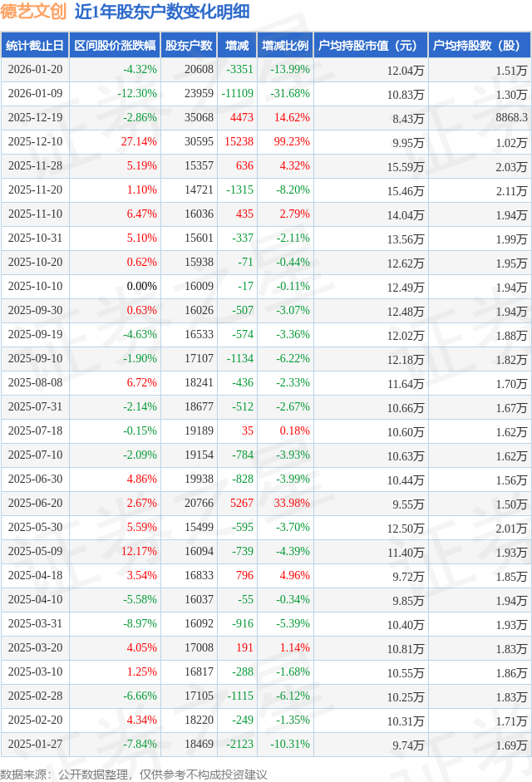The image size is (532, 782).
Task: Click the 股东户数 column header
Action: coord(189,47)
